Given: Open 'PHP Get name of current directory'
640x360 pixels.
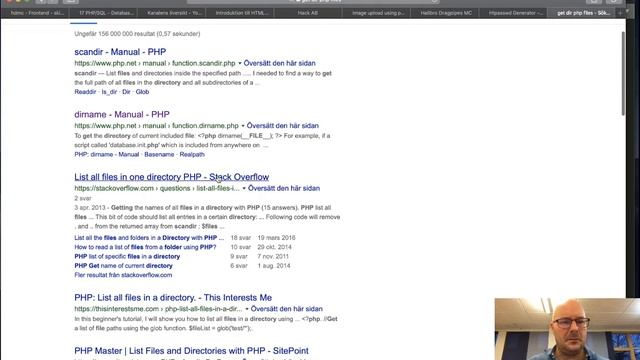Looking at the screenshot, I should click(123, 266).
